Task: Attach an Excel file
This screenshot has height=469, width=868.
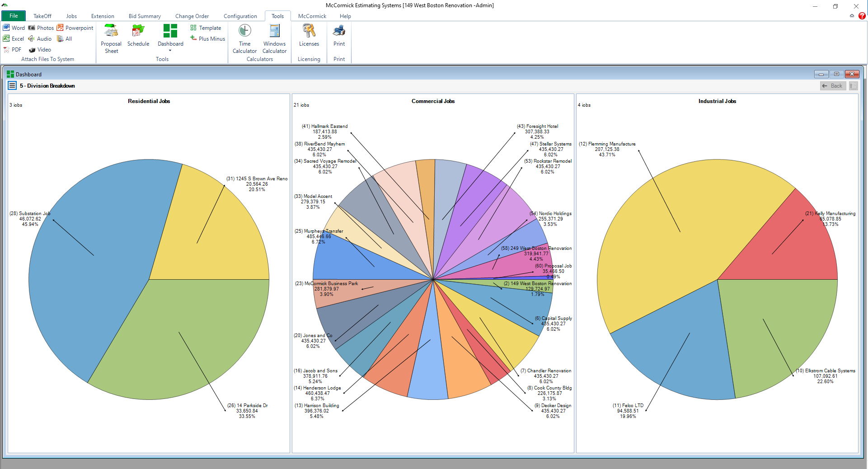Action: pyautogui.click(x=14, y=38)
